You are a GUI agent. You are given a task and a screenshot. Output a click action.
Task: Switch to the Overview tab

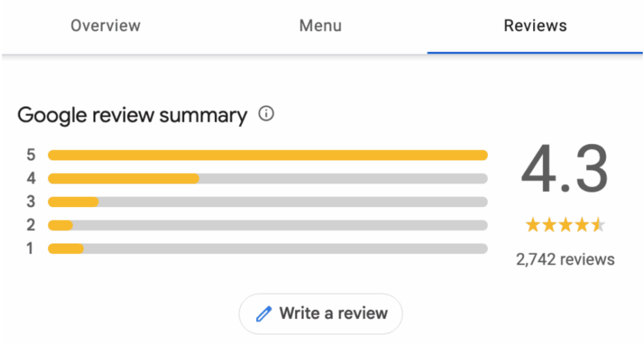105,26
